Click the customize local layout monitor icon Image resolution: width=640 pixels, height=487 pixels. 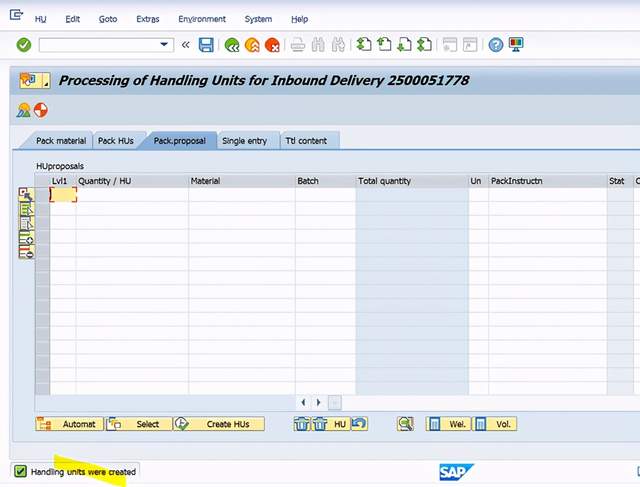tap(516, 45)
